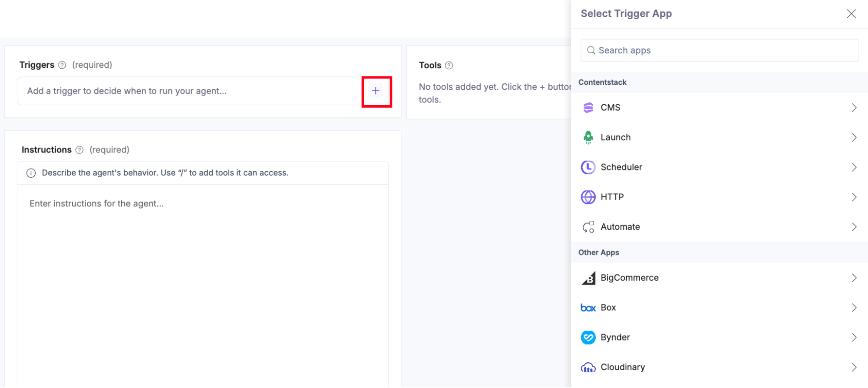
Task: Focus the Search apps field
Action: pos(719,50)
